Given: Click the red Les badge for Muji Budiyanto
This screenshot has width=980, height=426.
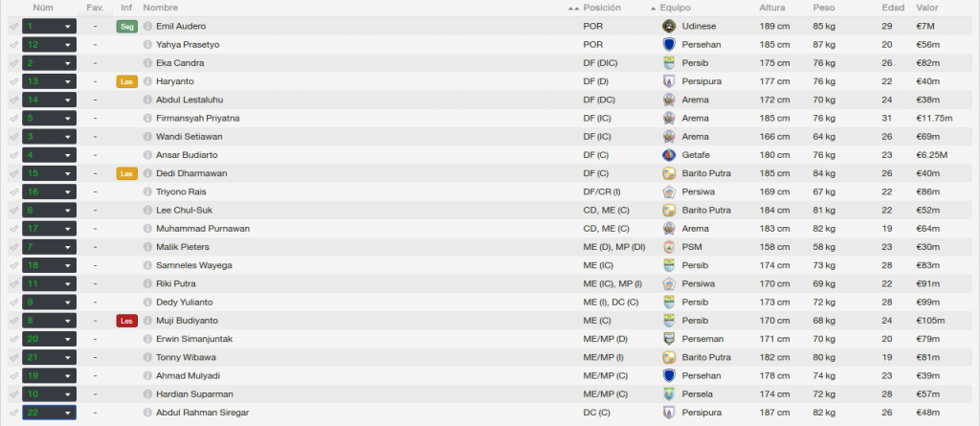Looking at the screenshot, I should [127, 321].
